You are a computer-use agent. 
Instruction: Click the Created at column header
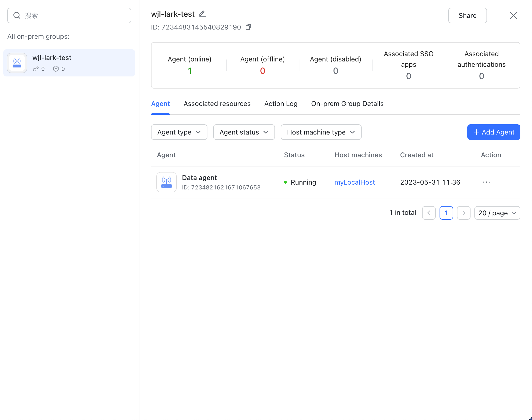(x=416, y=155)
